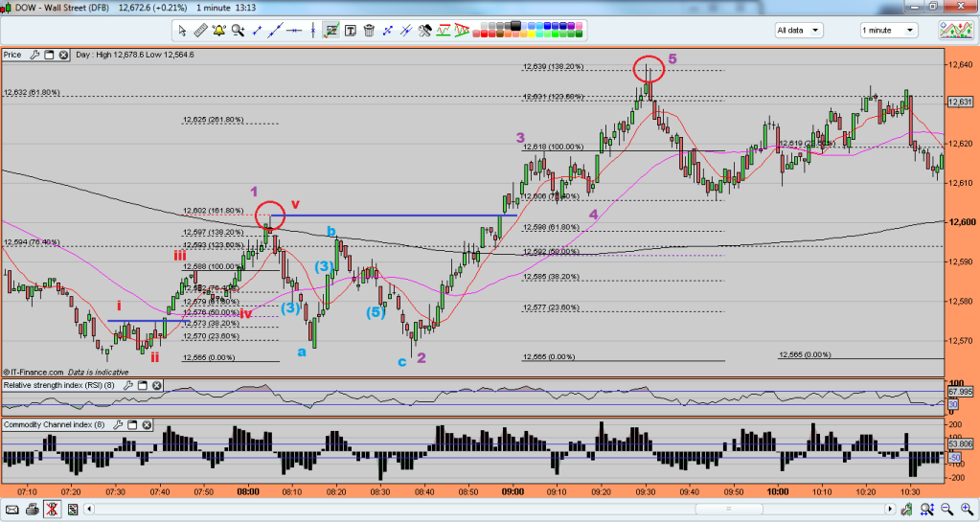This screenshot has width=980, height=522.
Task: Select the triangle pattern drawing tool
Action: pyautogui.click(x=462, y=30)
